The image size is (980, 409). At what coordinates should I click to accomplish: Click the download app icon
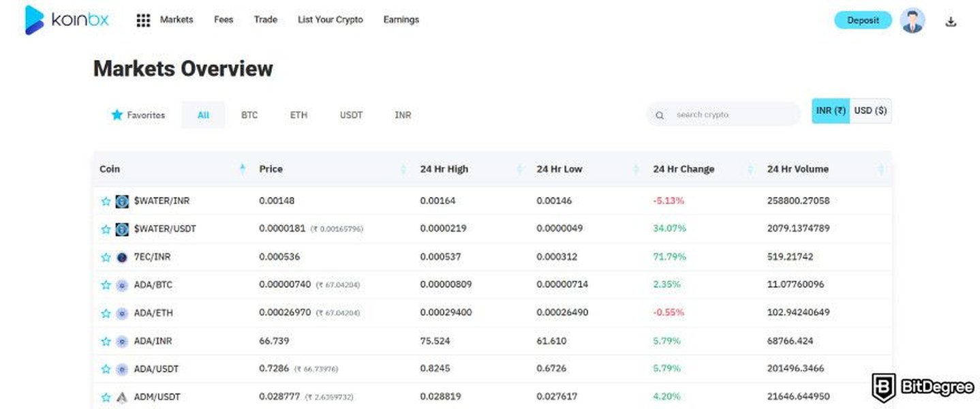click(x=951, y=21)
